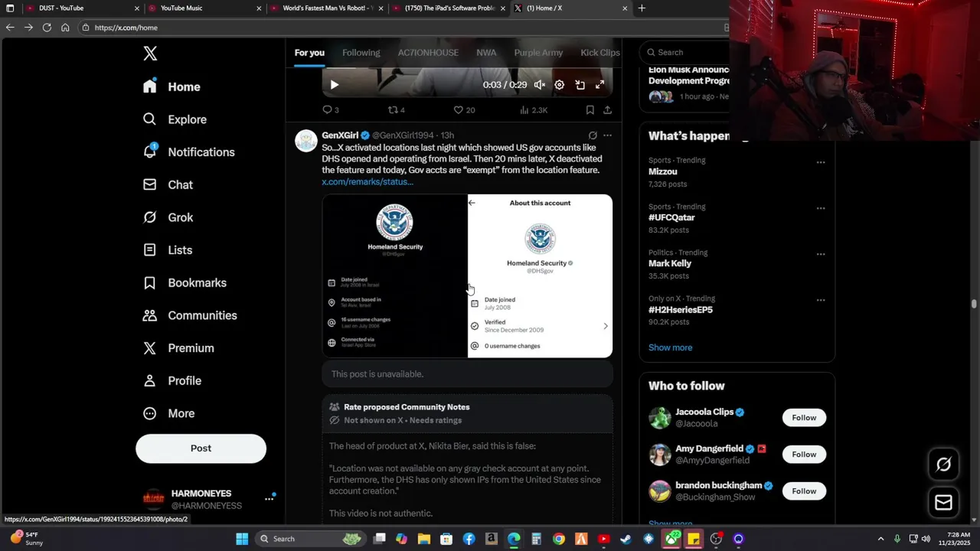This screenshot has height=551, width=980.
Task: Open File Explorer from taskbar
Action: click(423, 539)
